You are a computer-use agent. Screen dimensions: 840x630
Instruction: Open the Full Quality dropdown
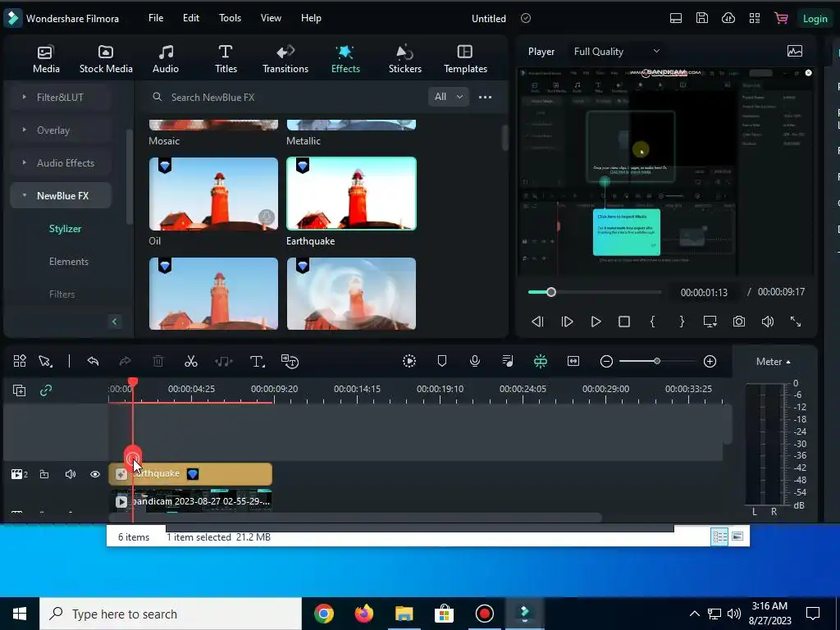pos(616,52)
